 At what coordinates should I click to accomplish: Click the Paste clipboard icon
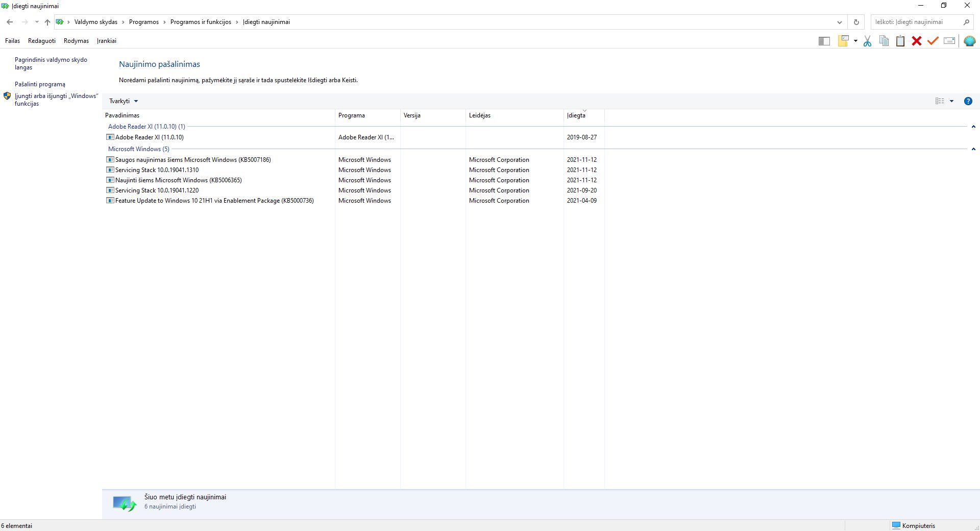[x=900, y=41]
